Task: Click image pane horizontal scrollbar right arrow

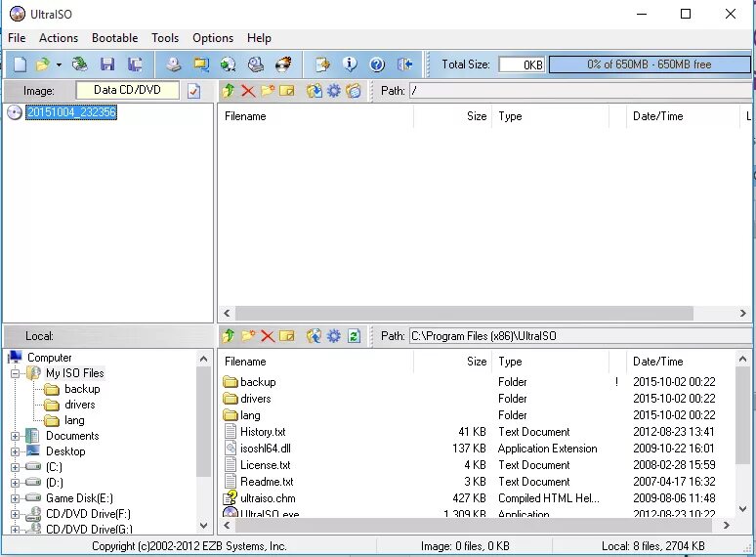Action: (x=743, y=313)
